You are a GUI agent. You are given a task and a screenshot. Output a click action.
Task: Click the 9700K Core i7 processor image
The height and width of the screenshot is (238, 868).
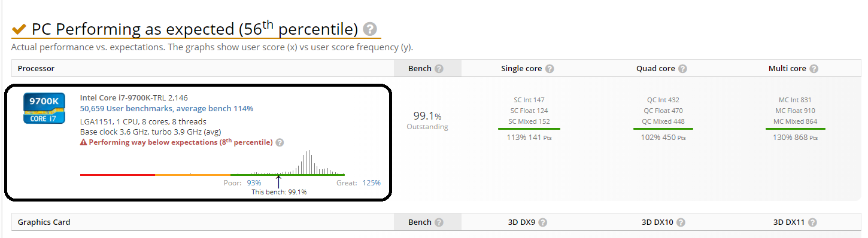(x=44, y=108)
